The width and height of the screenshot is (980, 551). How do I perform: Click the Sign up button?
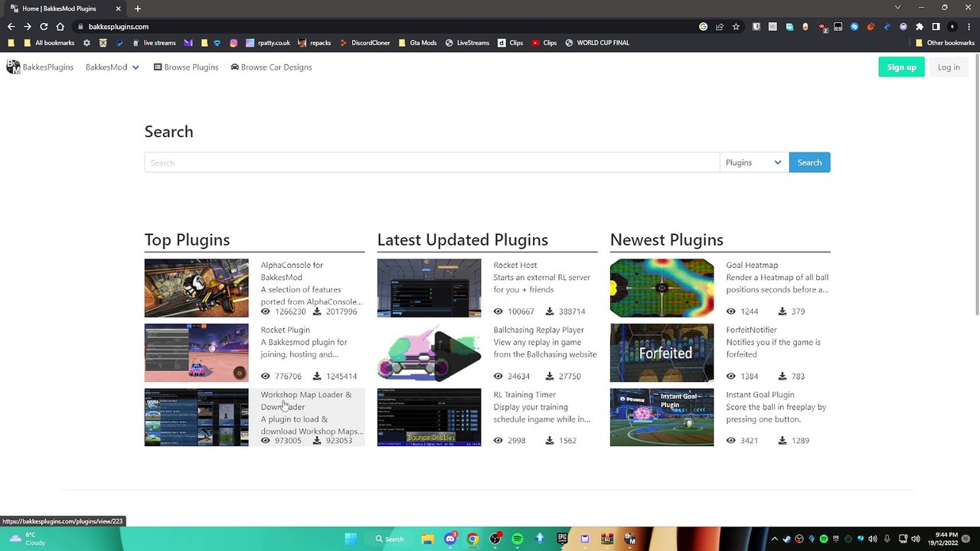tap(901, 67)
